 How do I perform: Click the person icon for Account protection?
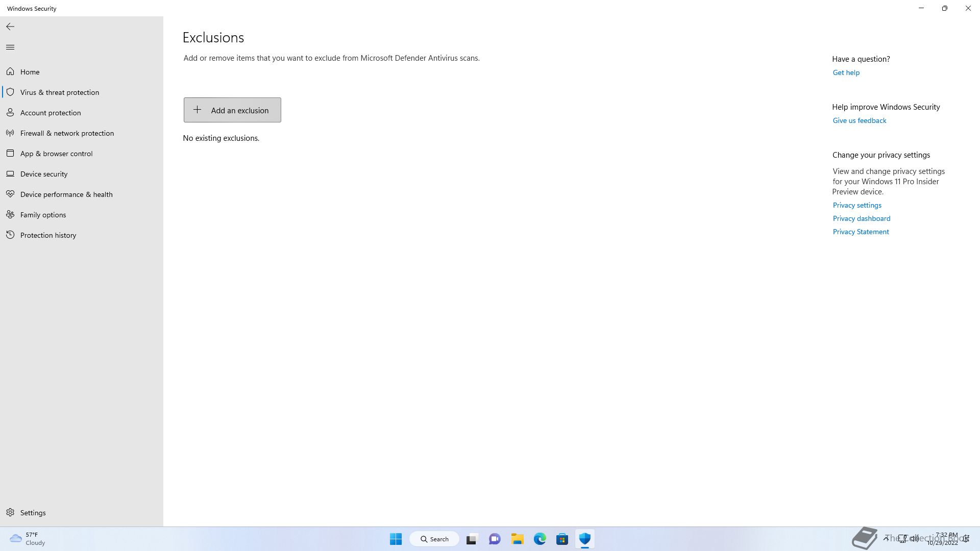point(10,112)
